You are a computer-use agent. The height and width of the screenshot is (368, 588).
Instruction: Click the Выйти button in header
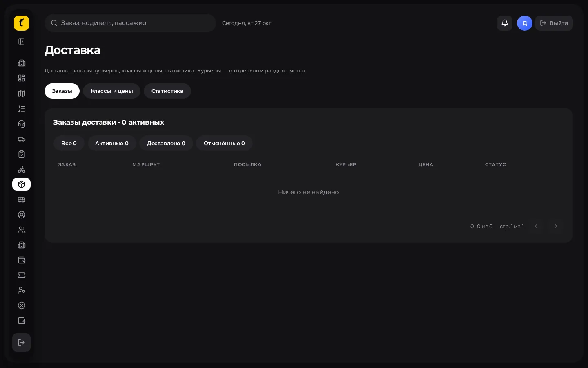[x=554, y=23]
